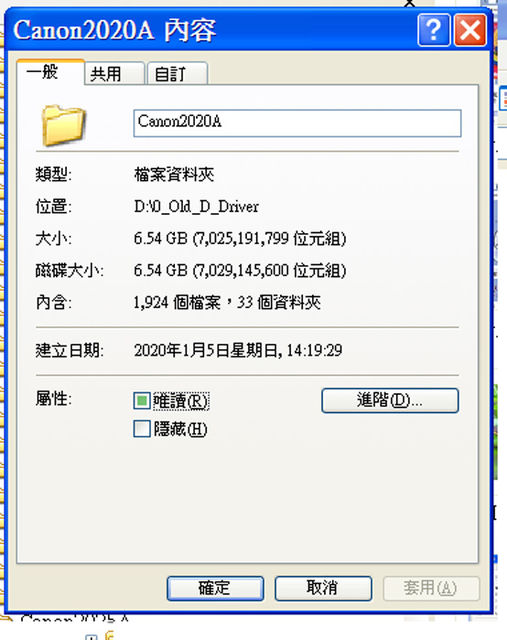The image size is (507, 640).
Task: Click the question mark help button
Action: (434, 30)
